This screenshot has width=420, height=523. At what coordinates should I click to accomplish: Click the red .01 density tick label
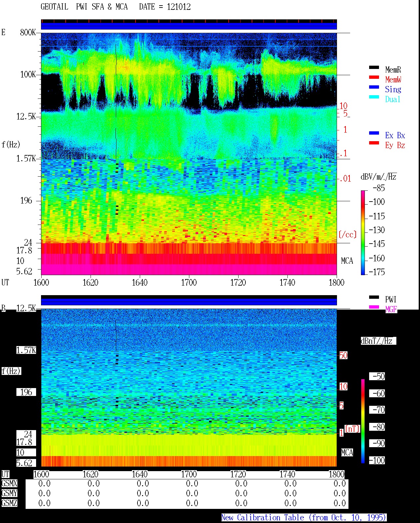pyautogui.click(x=345, y=179)
